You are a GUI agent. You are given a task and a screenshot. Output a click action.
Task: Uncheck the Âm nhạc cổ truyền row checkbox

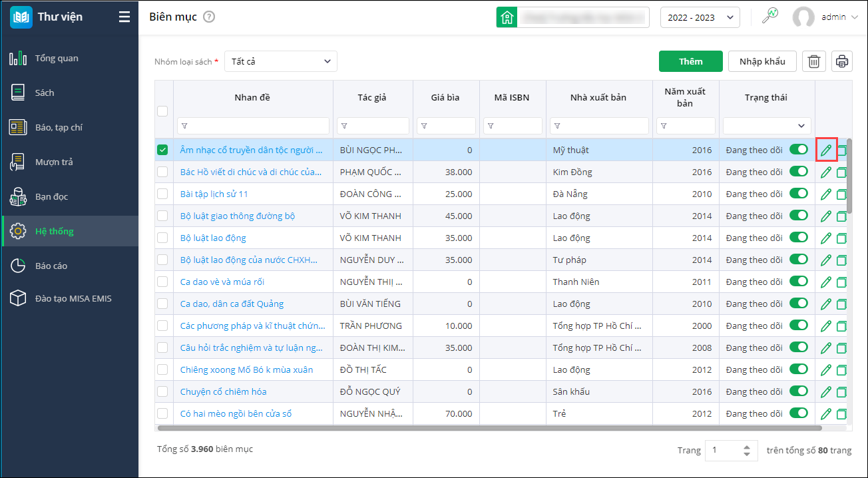pos(162,150)
